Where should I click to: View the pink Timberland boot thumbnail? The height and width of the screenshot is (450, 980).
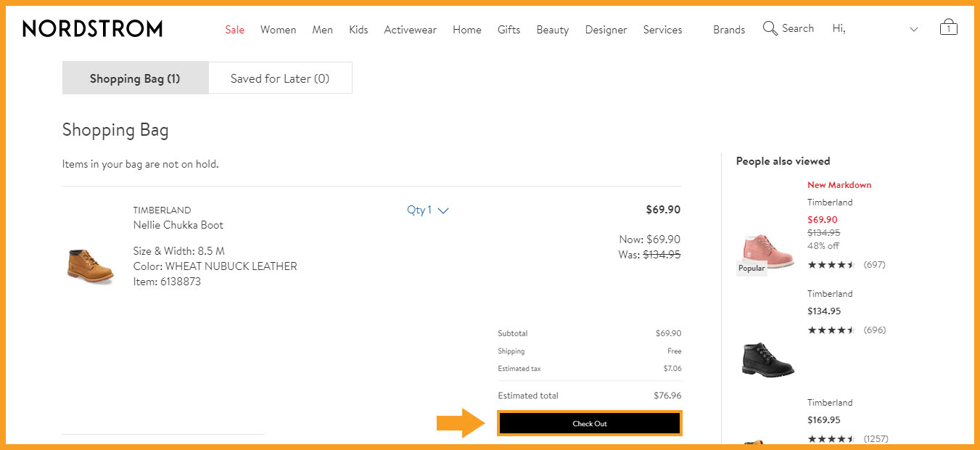tap(769, 250)
